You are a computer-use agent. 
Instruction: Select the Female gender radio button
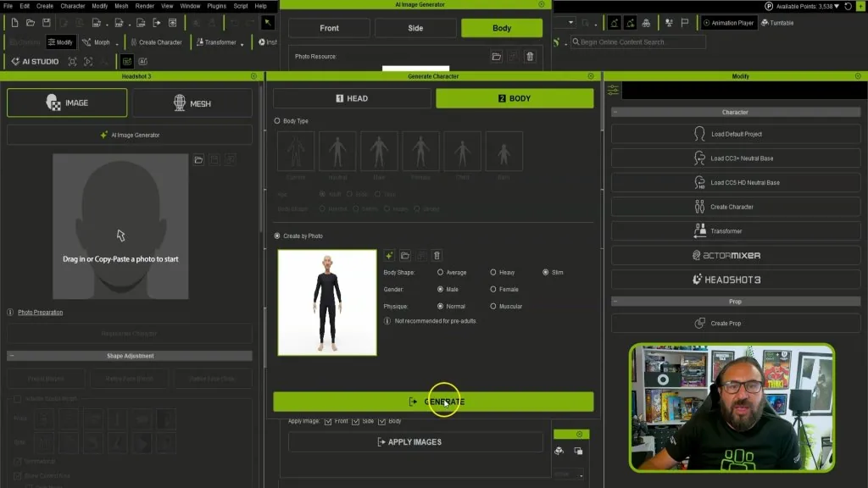[492, 290]
